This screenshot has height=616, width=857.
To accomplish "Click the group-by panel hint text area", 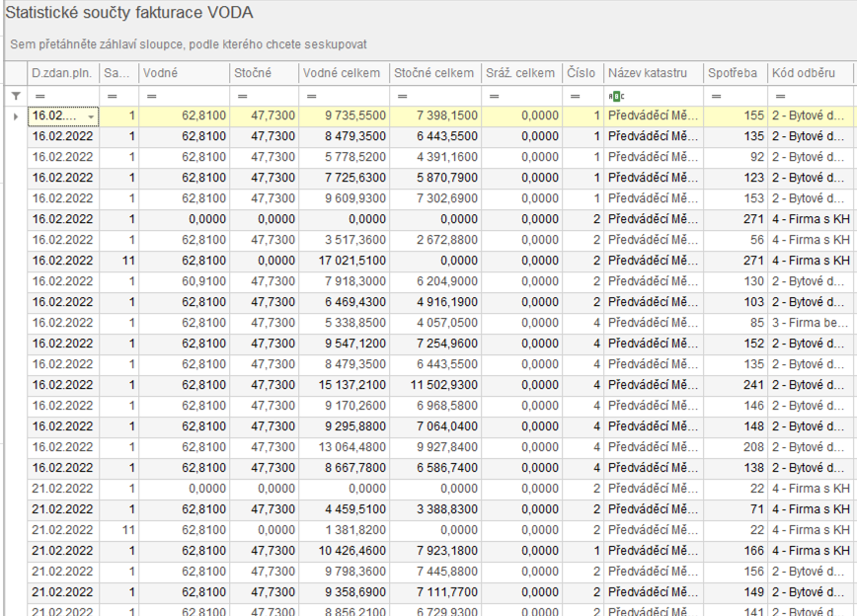I will (x=189, y=44).
